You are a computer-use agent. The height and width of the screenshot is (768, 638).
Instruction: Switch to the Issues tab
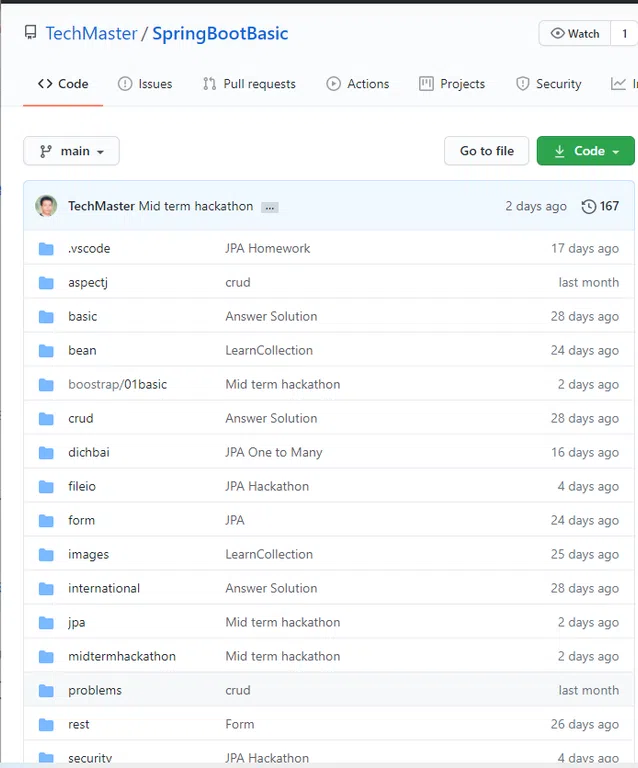click(x=145, y=84)
